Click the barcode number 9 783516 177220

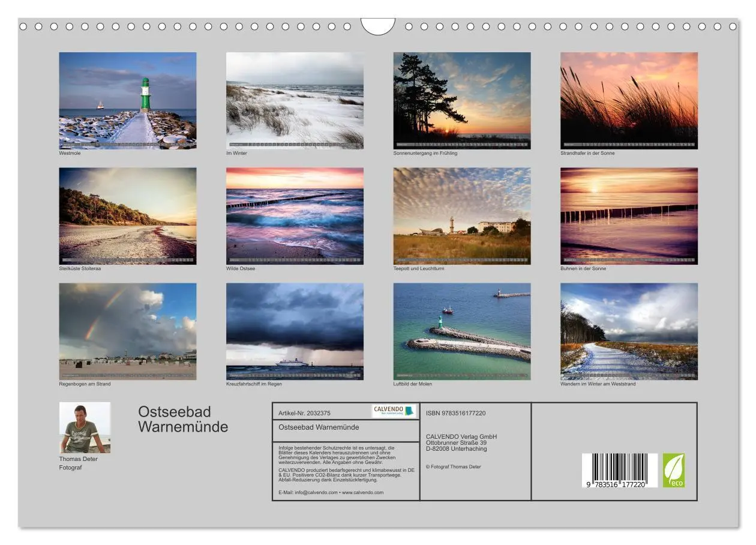617,484
